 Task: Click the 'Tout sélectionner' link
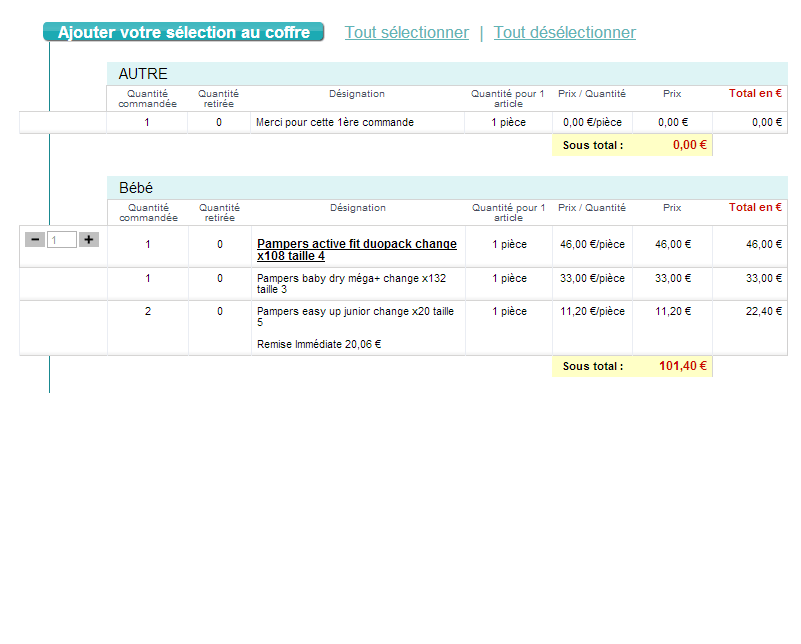pyautogui.click(x=406, y=32)
